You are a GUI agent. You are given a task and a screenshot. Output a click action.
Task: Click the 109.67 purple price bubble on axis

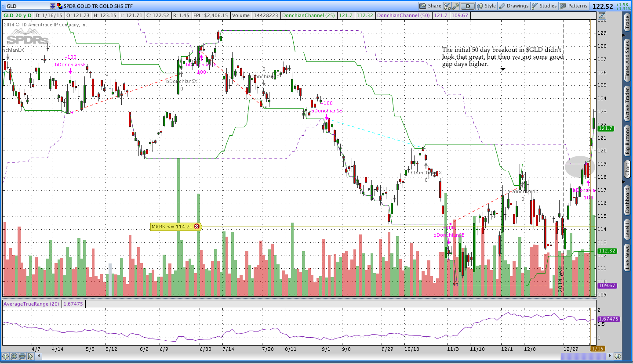[606, 285]
